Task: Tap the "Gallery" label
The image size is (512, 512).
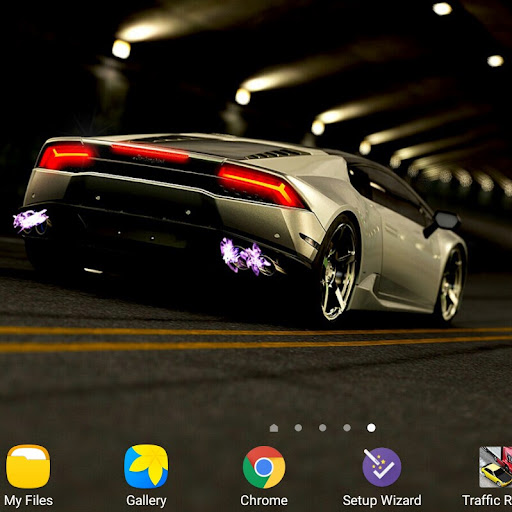Action: pos(146,501)
